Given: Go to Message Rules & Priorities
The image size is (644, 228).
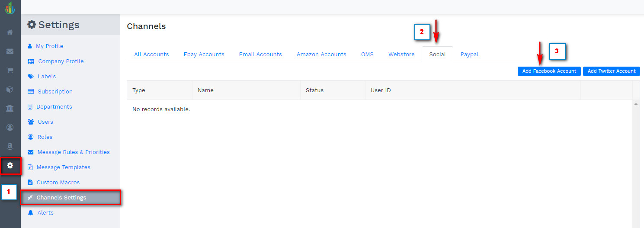Looking at the screenshot, I should click(x=74, y=152).
